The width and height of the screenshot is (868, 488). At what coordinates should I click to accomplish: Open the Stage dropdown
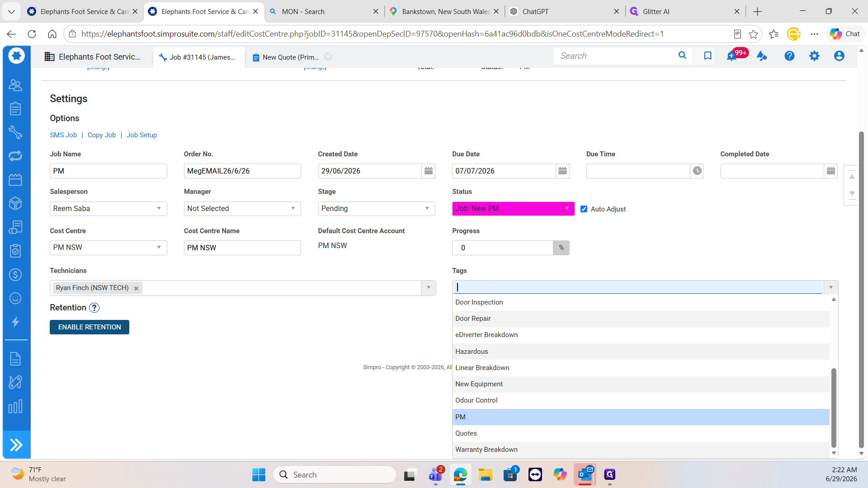click(376, 208)
